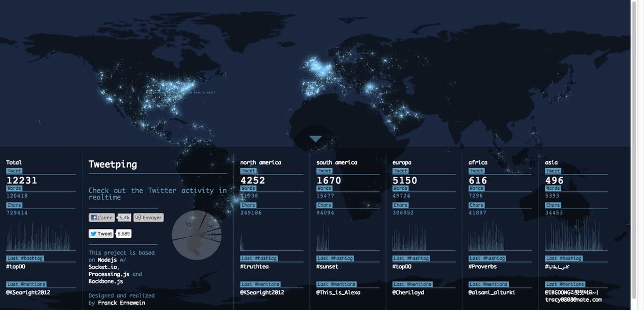Image resolution: width=644 pixels, height=310 pixels.
Task: Click the north america column heading
Action: click(261, 162)
